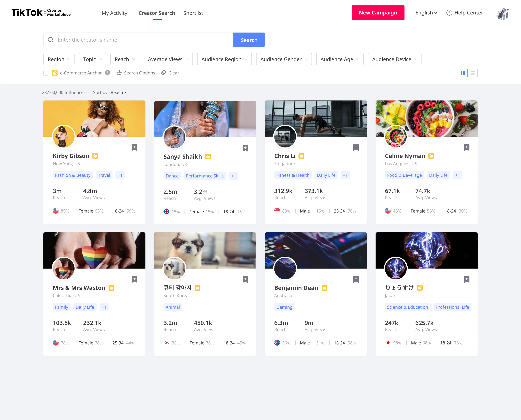Expand the Region filter dropdown
Viewport: 521px width, 420px height.
(59, 59)
